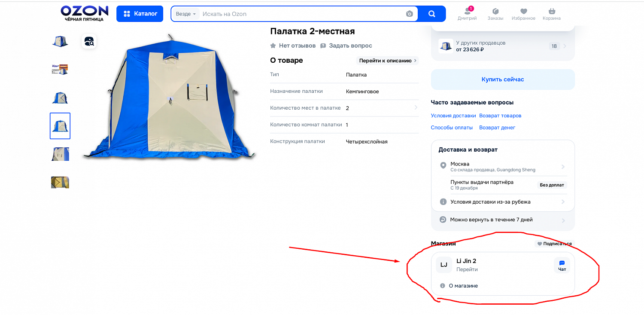
Task: Click the LJ shop avatar
Action: [444, 265]
